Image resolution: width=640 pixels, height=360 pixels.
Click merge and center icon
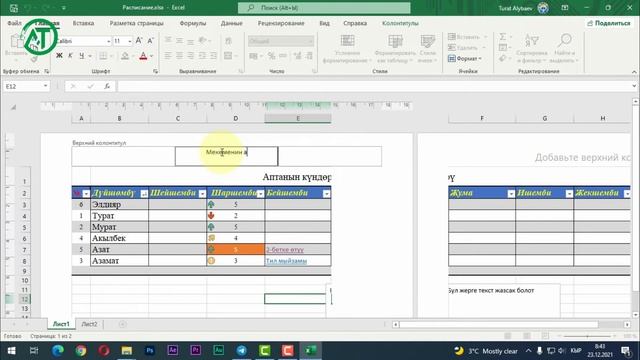tap(228, 56)
